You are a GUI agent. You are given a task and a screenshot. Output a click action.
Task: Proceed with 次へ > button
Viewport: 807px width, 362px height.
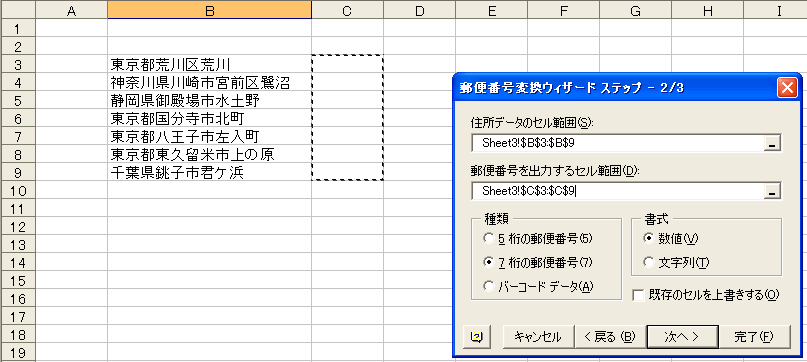[x=682, y=337]
